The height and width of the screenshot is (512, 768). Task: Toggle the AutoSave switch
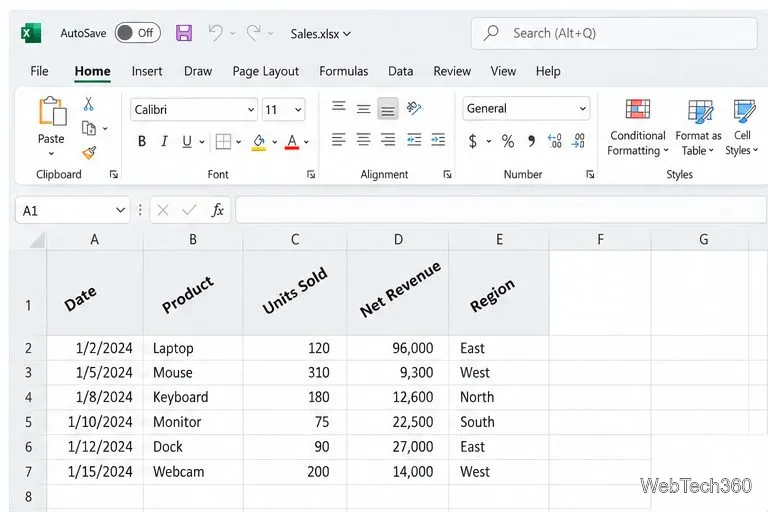pyautogui.click(x=138, y=33)
